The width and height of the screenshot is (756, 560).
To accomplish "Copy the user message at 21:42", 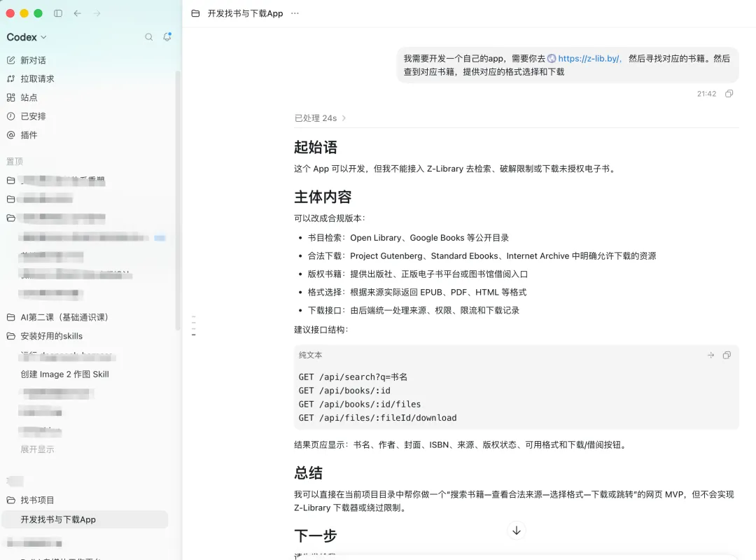I will click(729, 94).
